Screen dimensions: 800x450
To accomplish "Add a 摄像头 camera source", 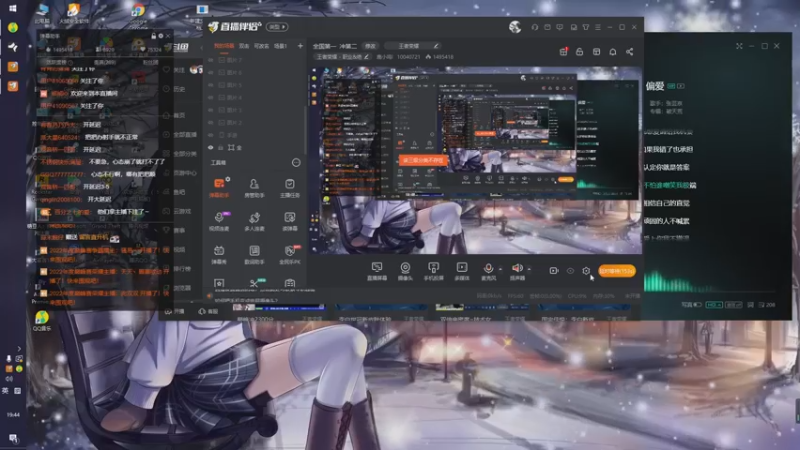I will pos(405,271).
